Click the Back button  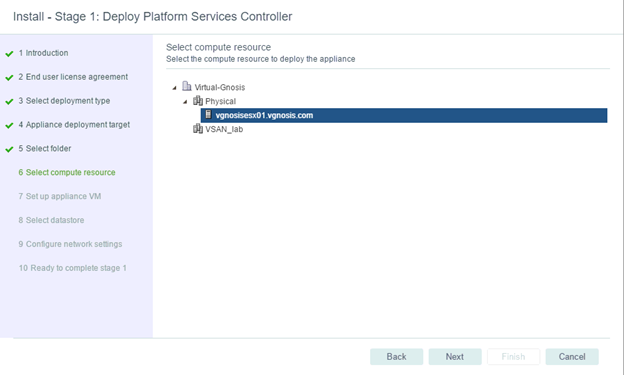tap(396, 357)
